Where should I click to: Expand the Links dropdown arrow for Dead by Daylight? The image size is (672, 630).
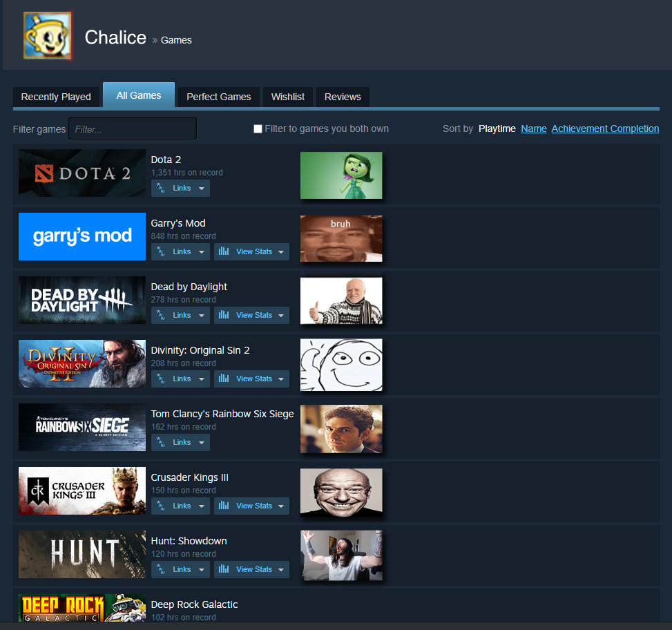[x=202, y=316]
